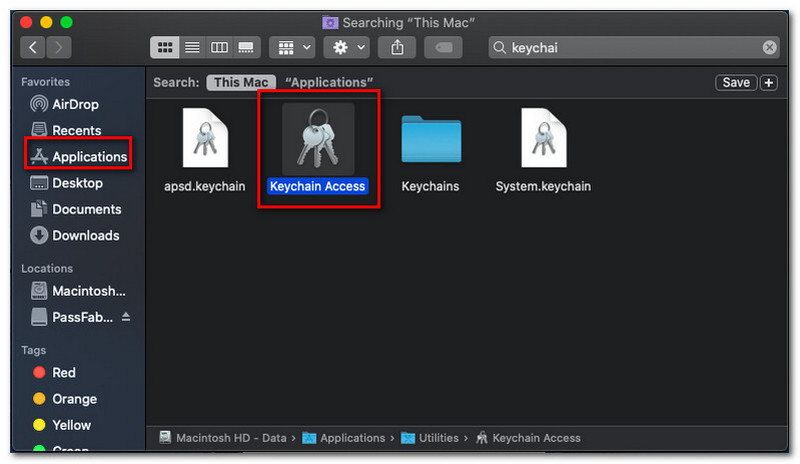Click the Share toolbar button
The height and width of the screenshot is (464, 800).
click(397, 47)
